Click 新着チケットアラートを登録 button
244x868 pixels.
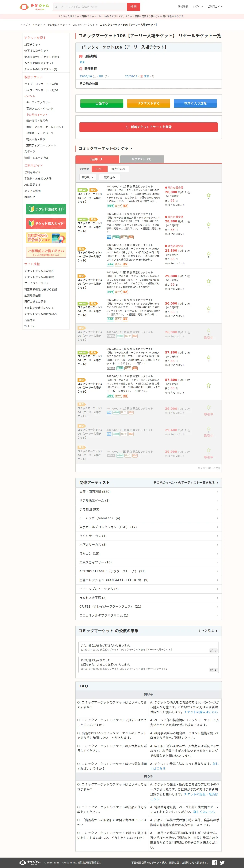click(x=148, y=127)
